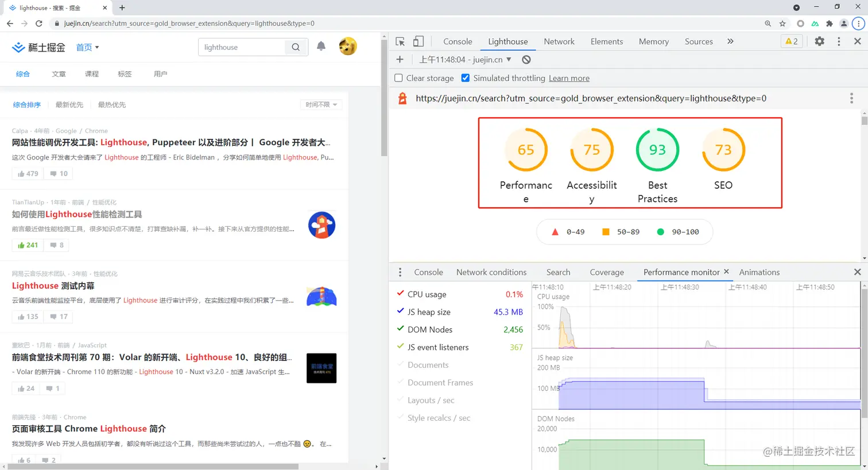Click the Learn more link
This screenshot has height=470, width=868.
569,78
